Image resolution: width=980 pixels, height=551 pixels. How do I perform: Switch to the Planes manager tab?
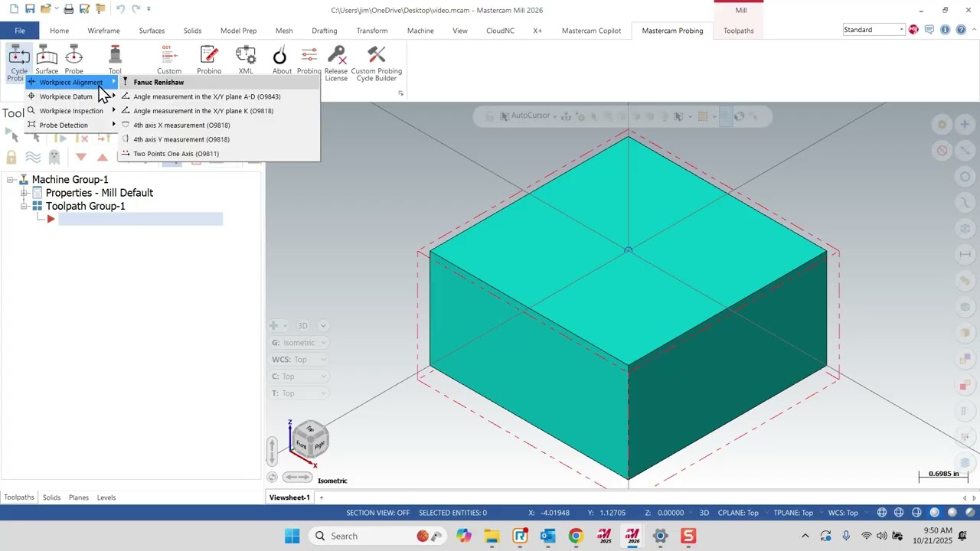click(79, 497)
